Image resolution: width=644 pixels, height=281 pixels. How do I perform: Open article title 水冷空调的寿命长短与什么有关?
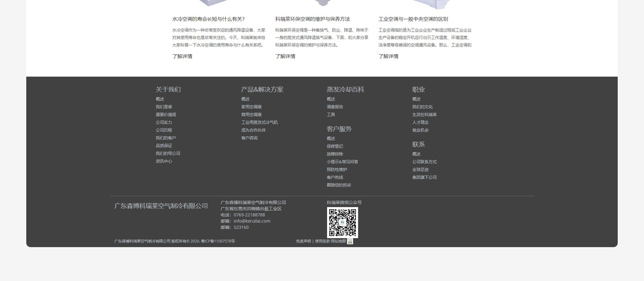click(x=208, y=19)
